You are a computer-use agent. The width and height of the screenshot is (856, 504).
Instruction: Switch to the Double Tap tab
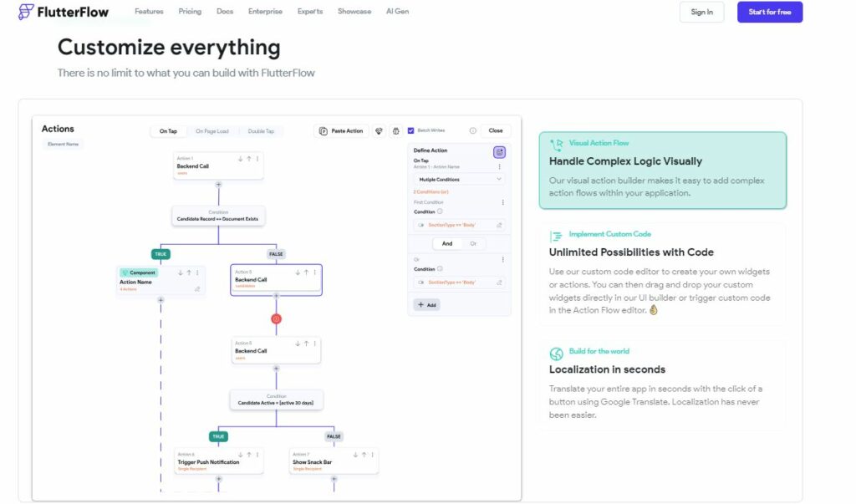[x=261, y=131]
